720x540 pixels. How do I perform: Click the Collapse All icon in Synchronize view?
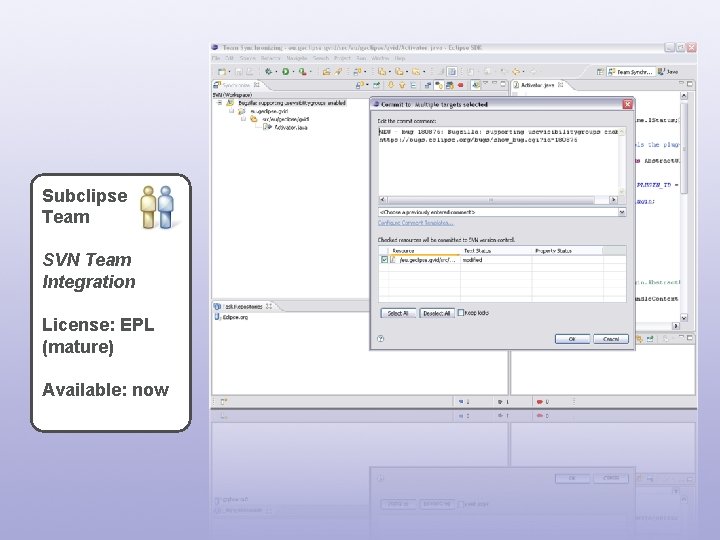click(413, 85)
